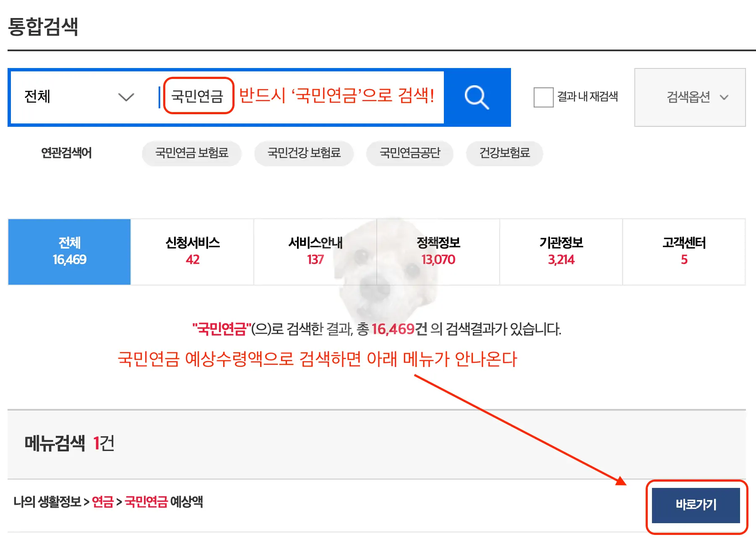Click the 국민연금 보험료 related search term
Viewport: 756px width, 545px height.
point(191,153)
